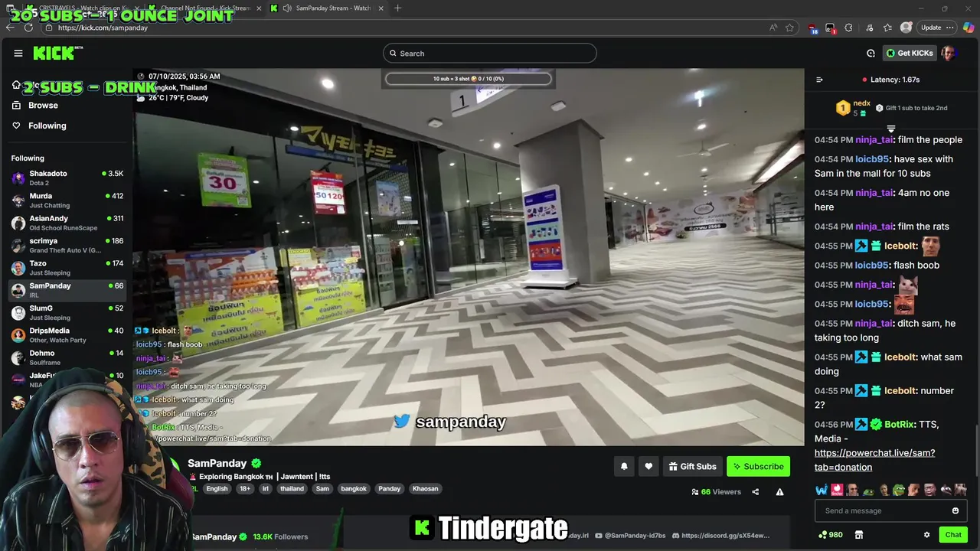Click the green Chat send button
Screen dimensions: 980x551
[953, 535]
